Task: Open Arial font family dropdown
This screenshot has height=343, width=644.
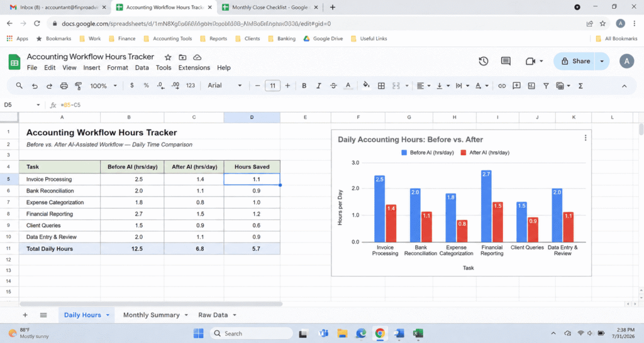Action: [x=225, y=85]
